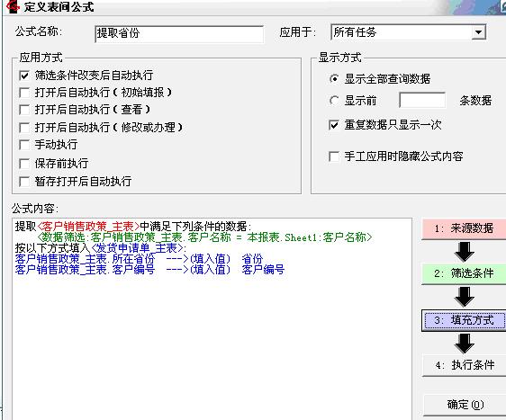Open the 应用于 dropdown arrow

pos(479,32)
